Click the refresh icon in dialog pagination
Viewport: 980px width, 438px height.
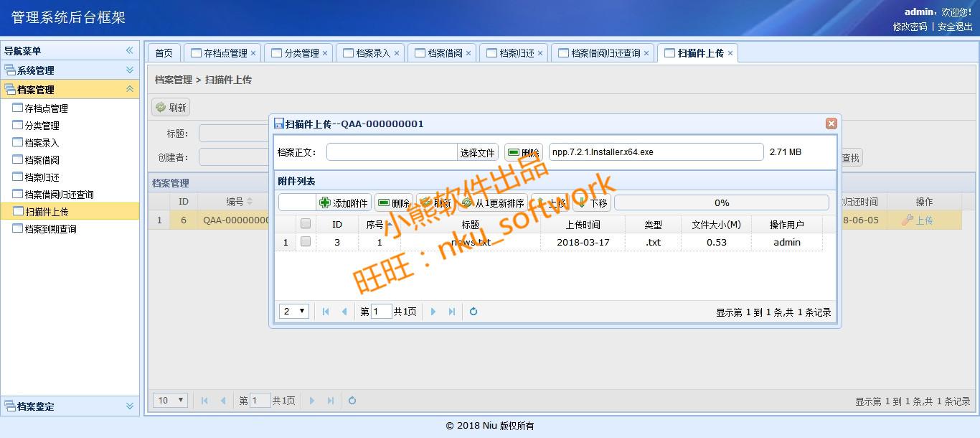[x=473, y=312]
